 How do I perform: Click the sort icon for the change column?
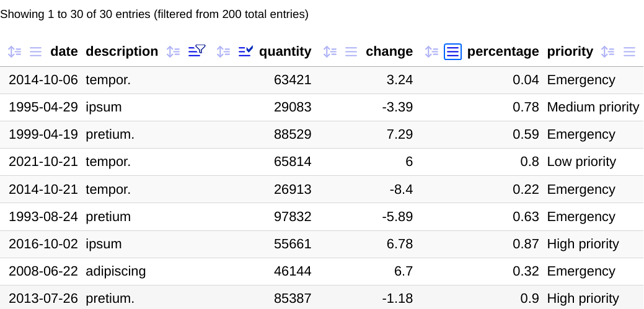(330, 52)
